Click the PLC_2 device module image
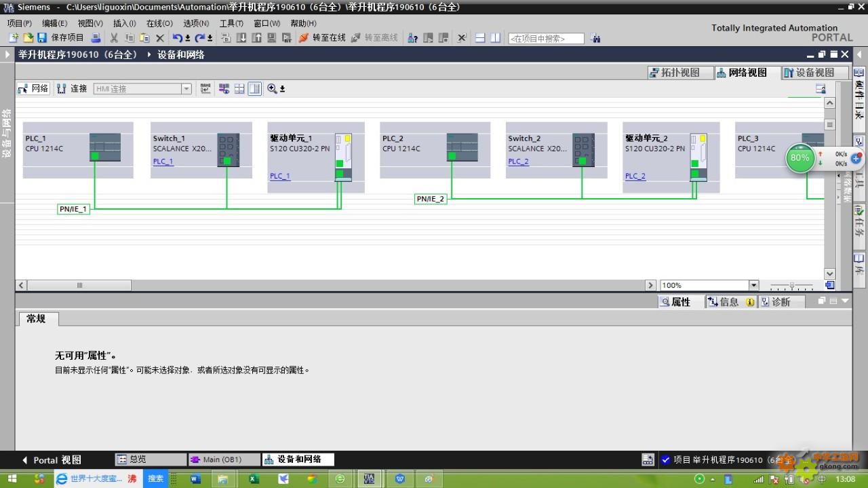The image size is (868, 488). [x=462, y=147]
